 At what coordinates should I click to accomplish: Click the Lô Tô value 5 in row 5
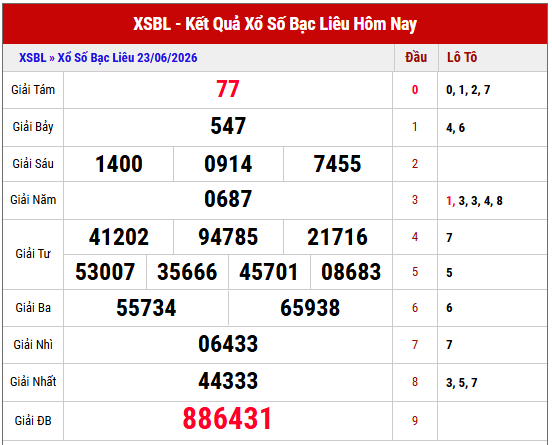pos(449,272)
